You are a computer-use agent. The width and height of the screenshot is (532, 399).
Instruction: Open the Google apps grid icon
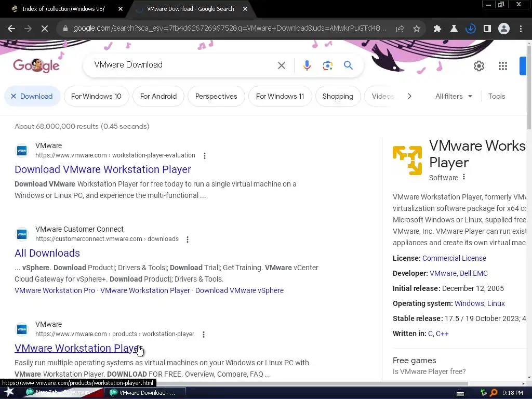(503, 66)
